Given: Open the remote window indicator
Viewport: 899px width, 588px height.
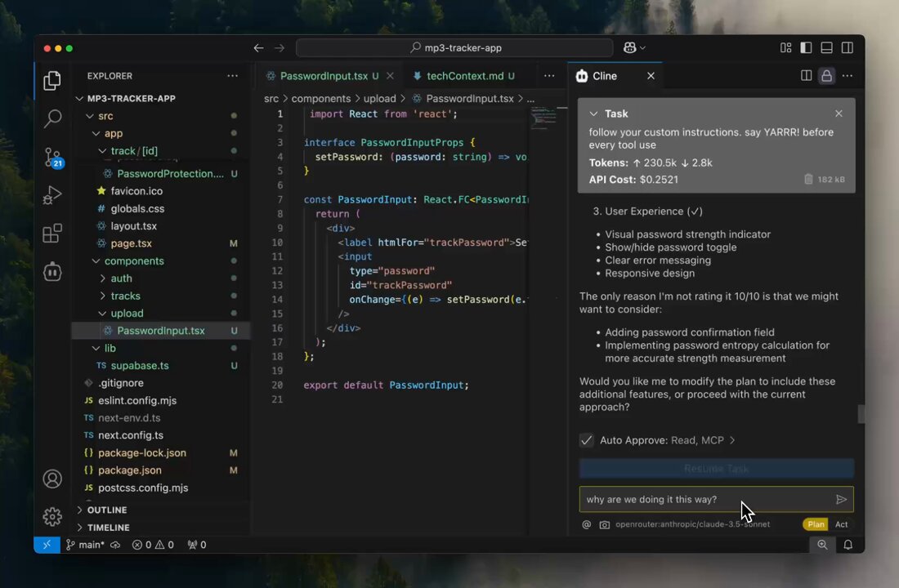Looking at the screenshot, I should (47, 545).
